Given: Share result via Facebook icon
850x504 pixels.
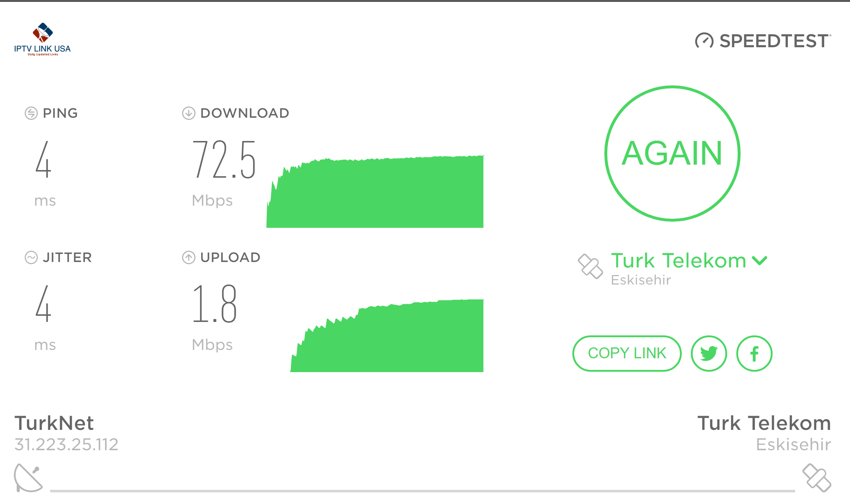Looking at the screenshot, I should point(754,353).
